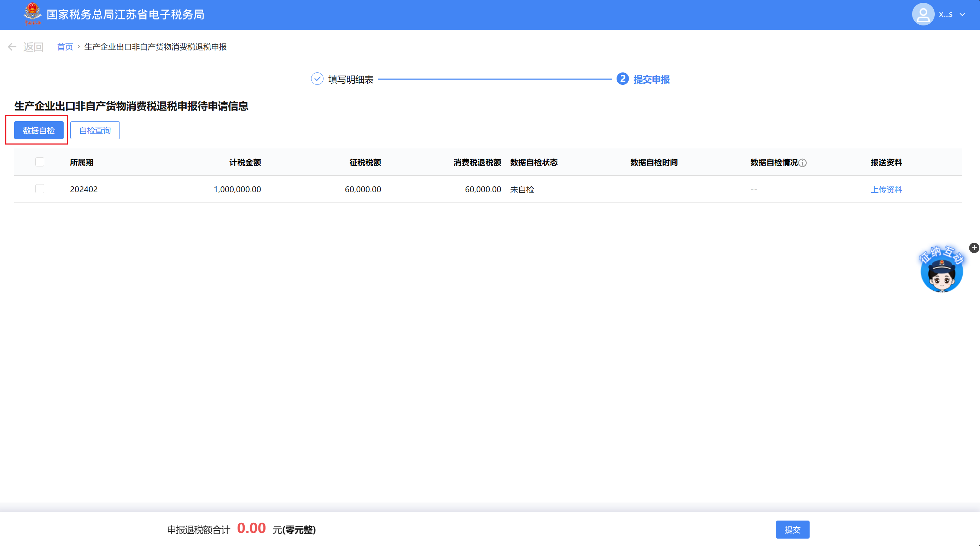Expand the user account dropdown arrow

click(x=962, y=15)
